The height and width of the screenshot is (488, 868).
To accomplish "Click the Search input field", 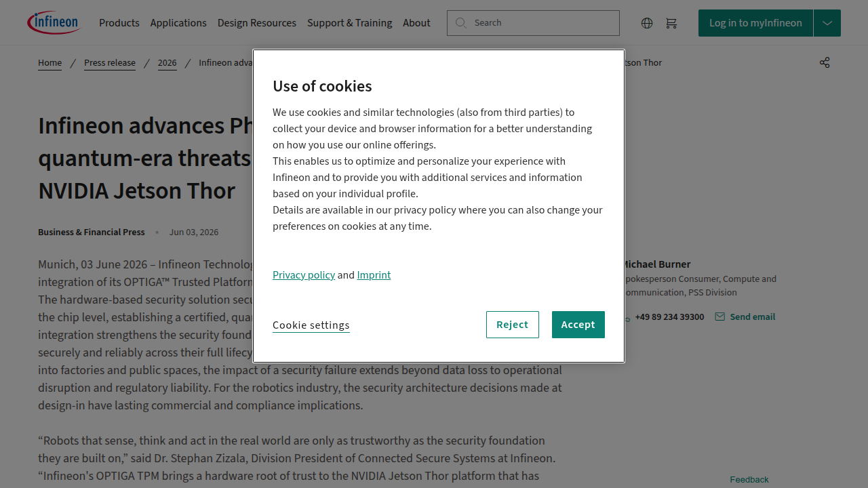I will click(533, 23).
